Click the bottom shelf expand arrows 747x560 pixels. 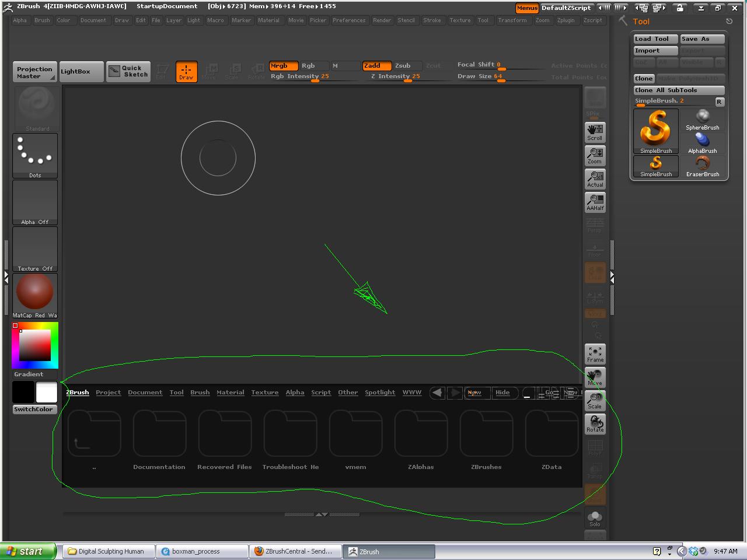322,514
